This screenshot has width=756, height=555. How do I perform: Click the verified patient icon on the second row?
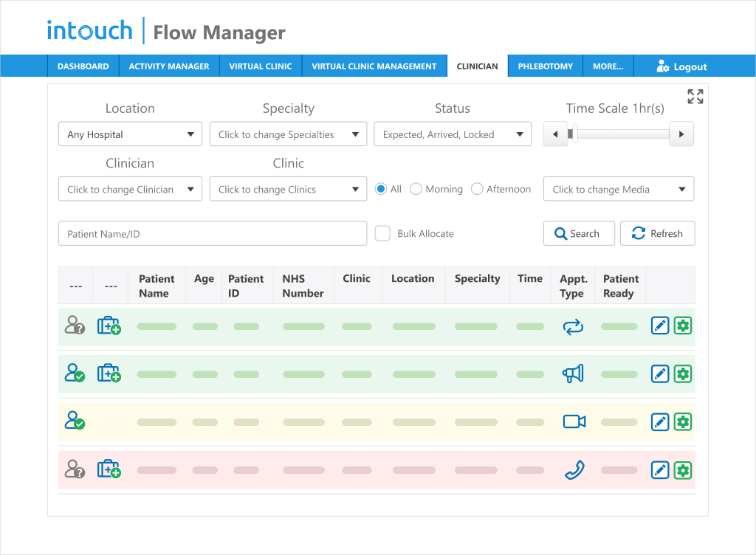pos(75,373)
